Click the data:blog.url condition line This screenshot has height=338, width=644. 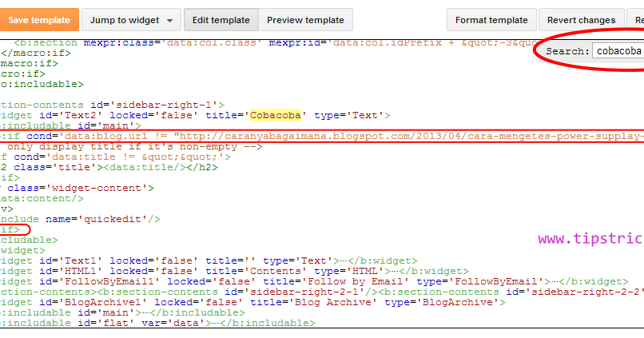tap(322, 136)
